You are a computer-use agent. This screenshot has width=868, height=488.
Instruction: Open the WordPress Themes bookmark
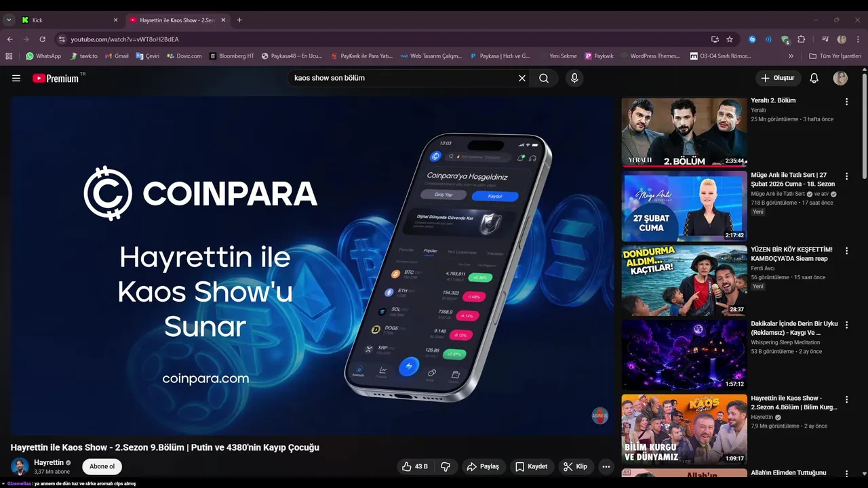coord(651,56)
